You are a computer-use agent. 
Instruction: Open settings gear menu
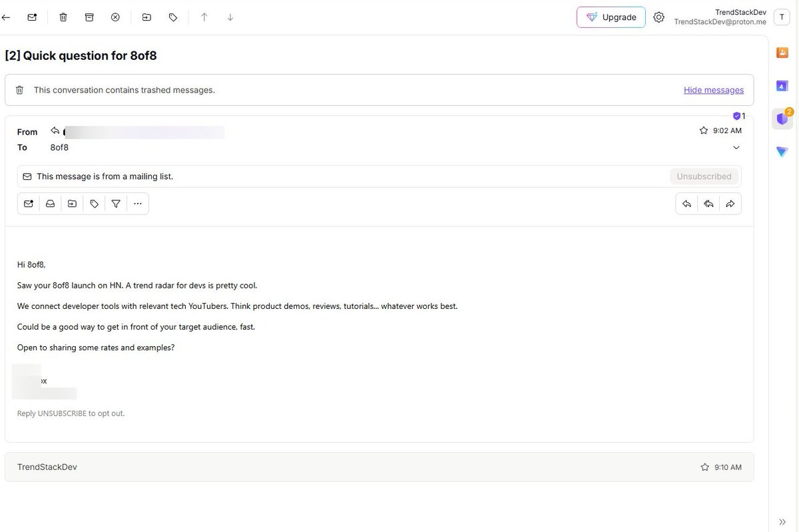click(x=659, y=17)
